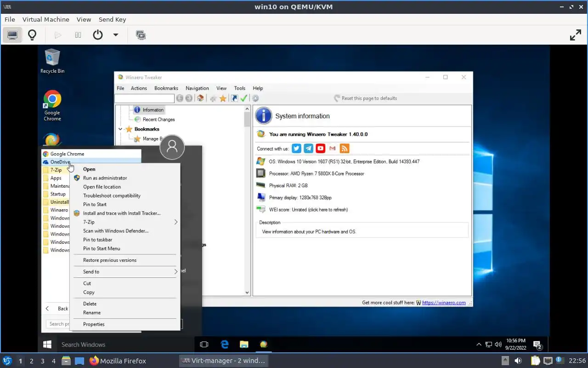Click the blue shortcut arrow toolbar icon
The image size is (588, 368).
234,98
